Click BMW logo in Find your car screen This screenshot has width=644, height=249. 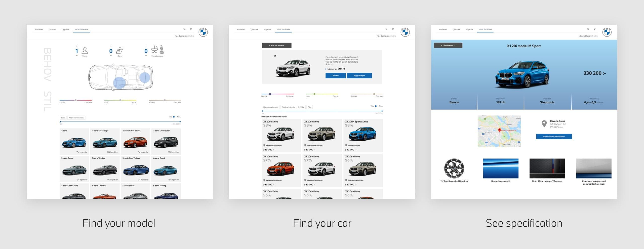coord(405,32)
